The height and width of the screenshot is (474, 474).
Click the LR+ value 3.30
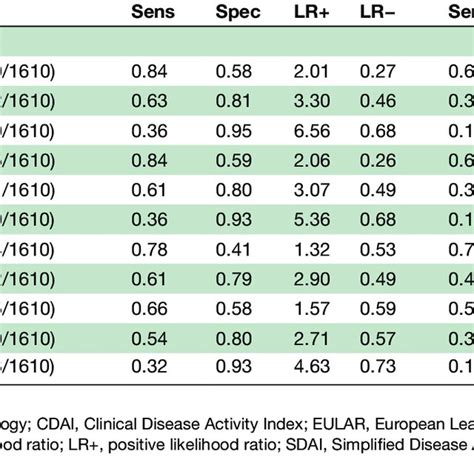(312, 101)
